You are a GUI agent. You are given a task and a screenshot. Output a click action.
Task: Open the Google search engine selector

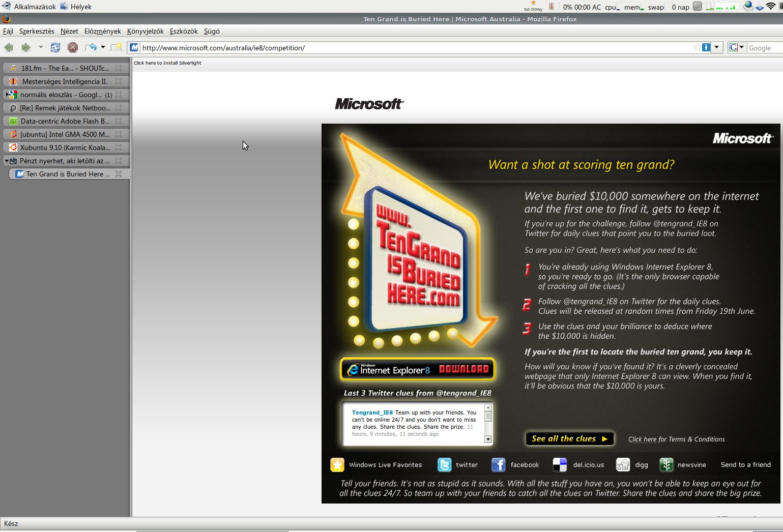(736, 48)
